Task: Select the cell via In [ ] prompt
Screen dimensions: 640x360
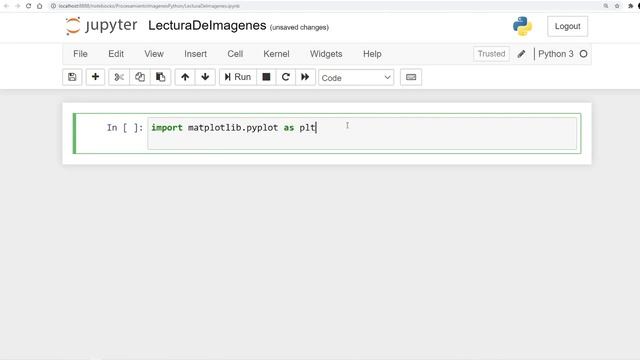Action: [x=125, y=128]
